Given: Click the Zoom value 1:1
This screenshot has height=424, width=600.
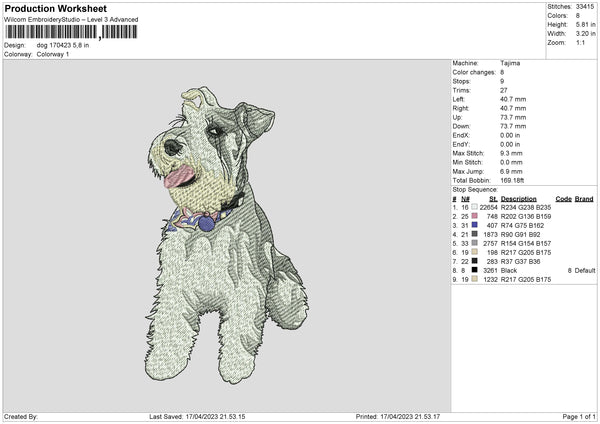Looking at the screenshot, I should click(580, 42).
